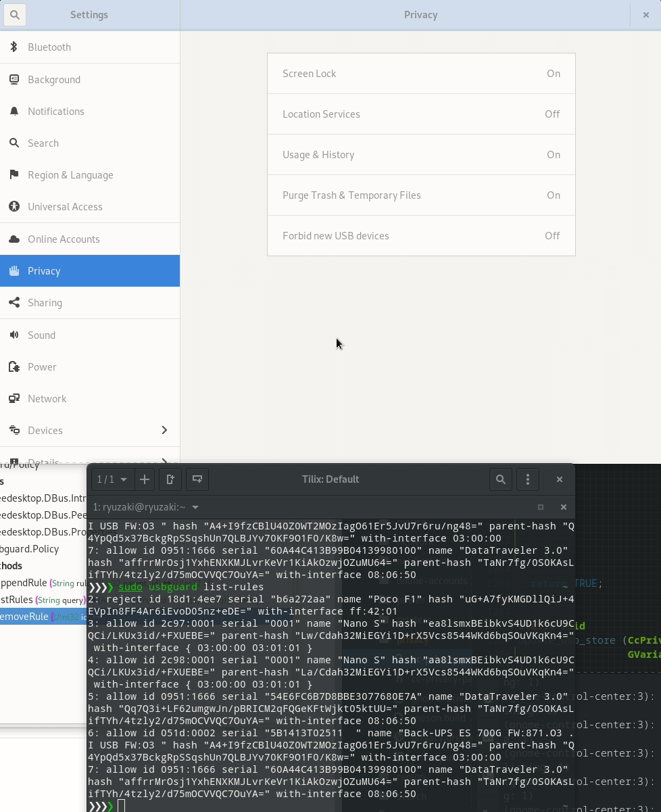Image resolution: width=661 pixels, height=812 pixels.
Task: Open Tilix search with the magnifier icon
Action: 501,479
